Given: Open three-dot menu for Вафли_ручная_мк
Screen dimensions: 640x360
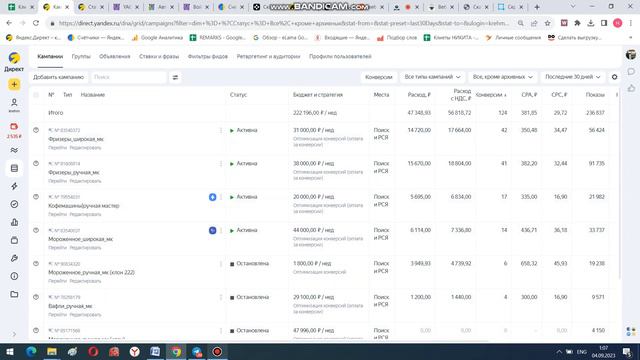Looking at the screenshot, I should [221, 297].
